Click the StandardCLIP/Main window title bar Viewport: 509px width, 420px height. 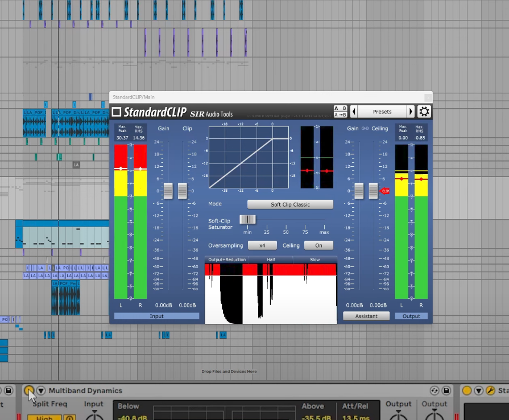pyautogui.click(x=271, y=97)
